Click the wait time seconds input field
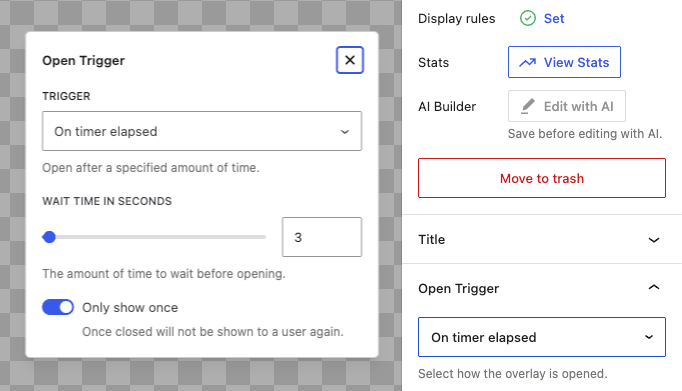 point(321,237)
